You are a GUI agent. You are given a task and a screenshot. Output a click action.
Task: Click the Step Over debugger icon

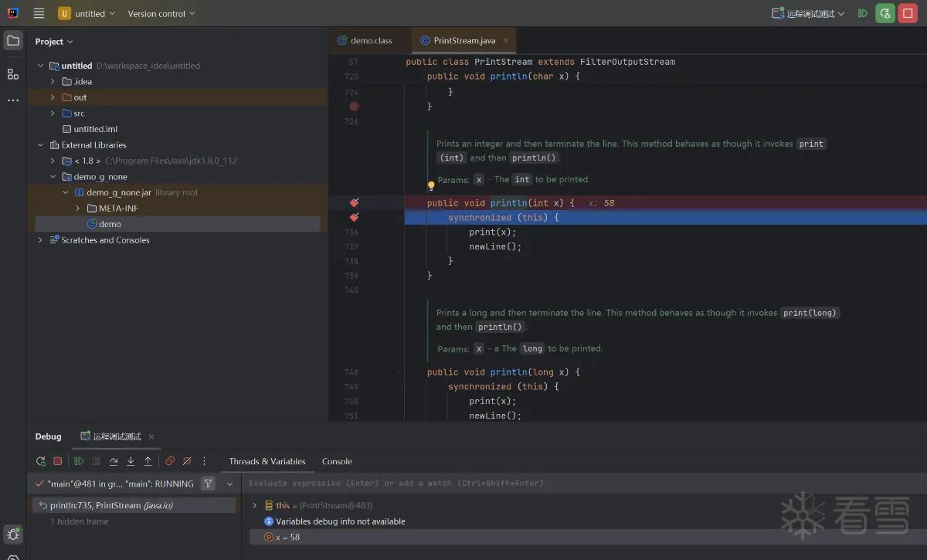(x=114, y=461)
